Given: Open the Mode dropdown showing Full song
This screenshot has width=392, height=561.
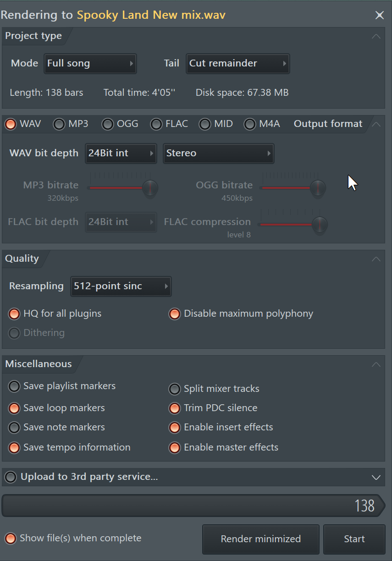Looking at the screenshot, I should click(x=90, y=63).
